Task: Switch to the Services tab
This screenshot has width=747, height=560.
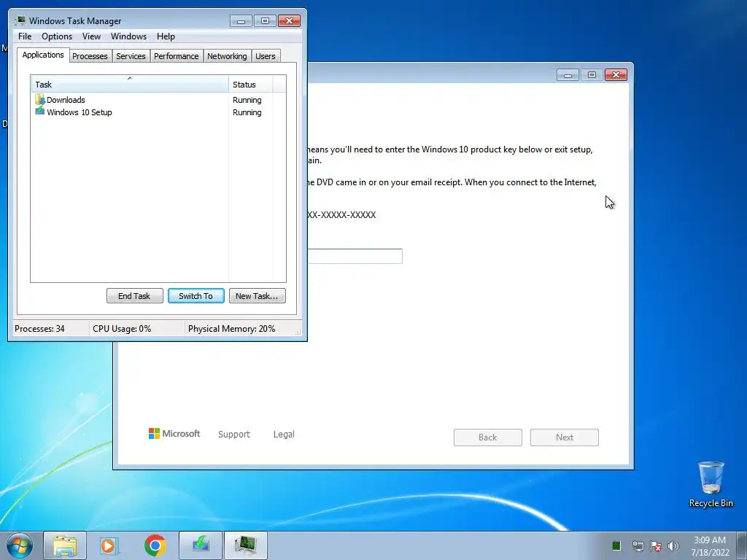Action: [131, 56]
